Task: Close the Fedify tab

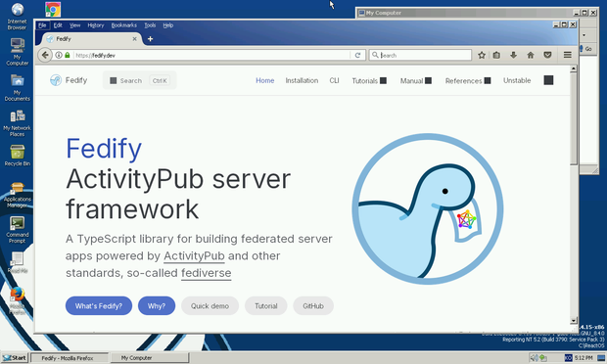Action: (134, 39)
